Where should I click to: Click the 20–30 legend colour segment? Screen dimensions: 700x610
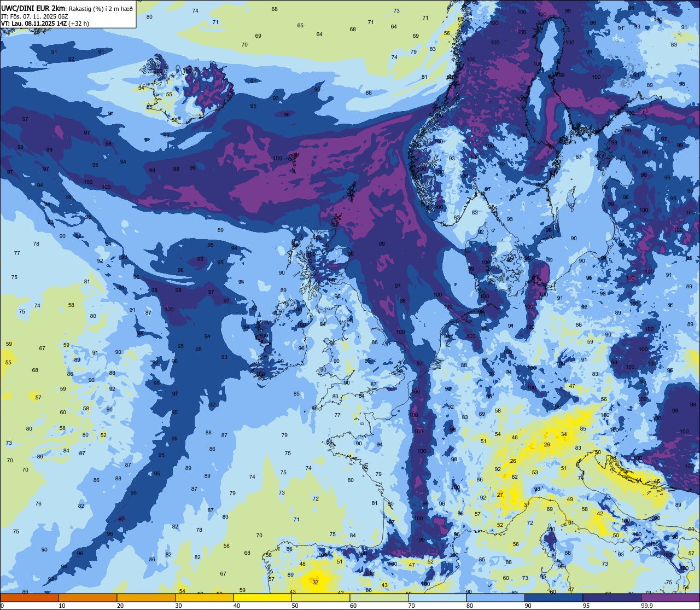[145, 597]
